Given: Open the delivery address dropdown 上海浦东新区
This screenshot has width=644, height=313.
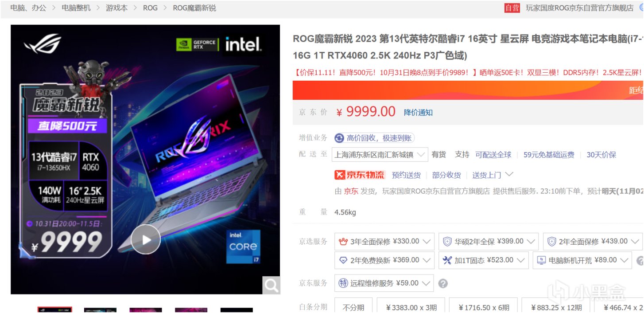Looking at the screenshot, I should click(x=381, y=155).
